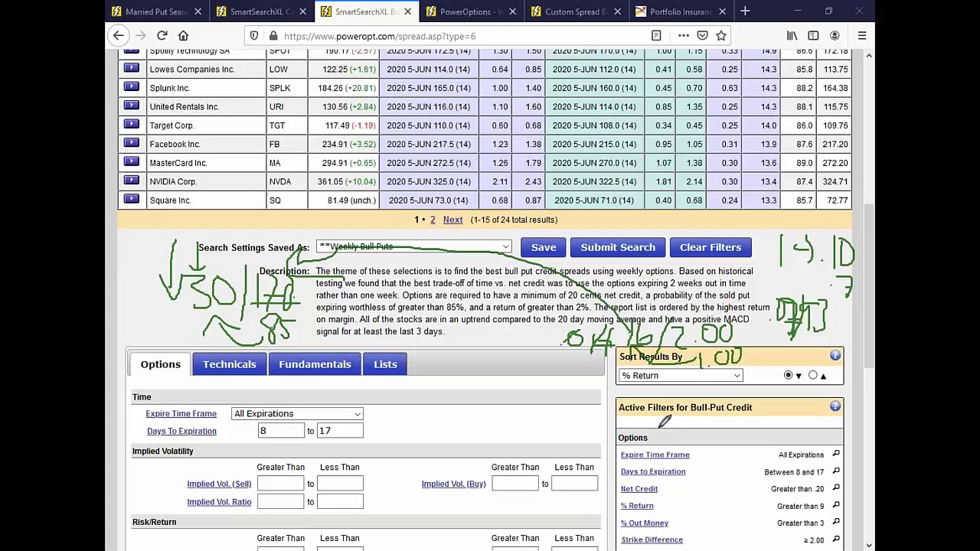Open row action icon for Facebook Inc.
980x551 pixels.
pyautogui.click(x=131, y=143)
